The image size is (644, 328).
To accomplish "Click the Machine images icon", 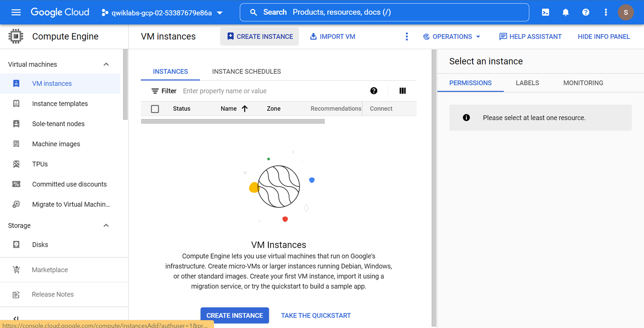I will 16,144.
